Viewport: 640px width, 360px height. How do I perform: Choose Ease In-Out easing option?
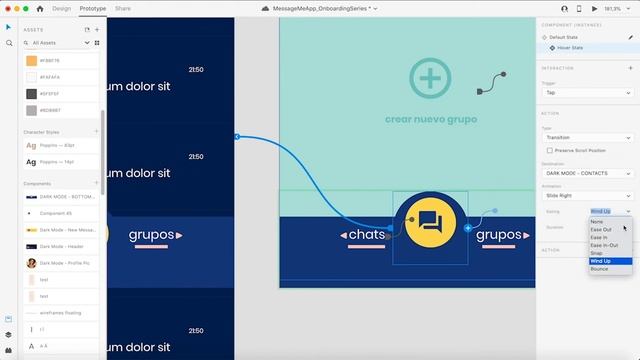[611, 245]
